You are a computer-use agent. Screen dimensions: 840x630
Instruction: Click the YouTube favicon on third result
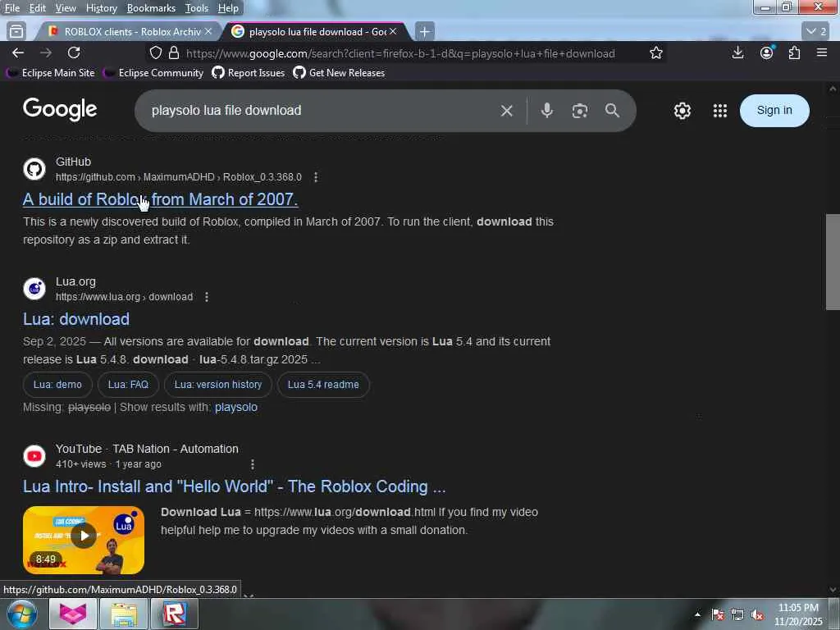[34, 456]
